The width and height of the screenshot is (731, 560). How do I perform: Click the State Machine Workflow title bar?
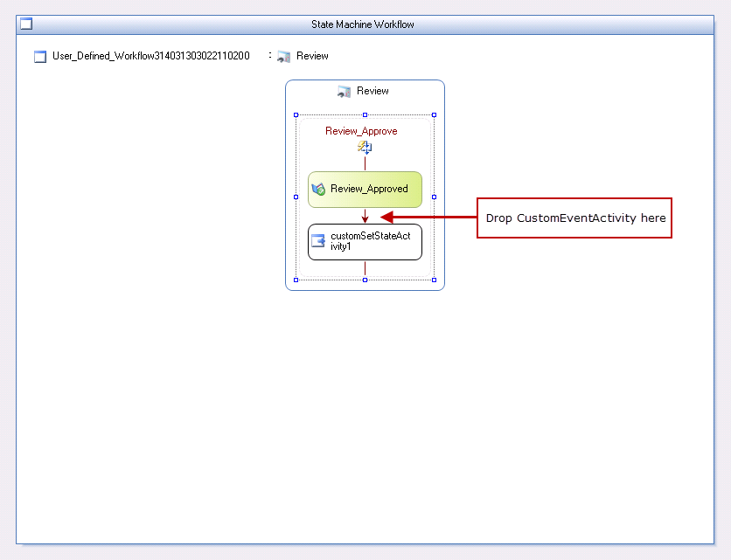pos(365,24)
